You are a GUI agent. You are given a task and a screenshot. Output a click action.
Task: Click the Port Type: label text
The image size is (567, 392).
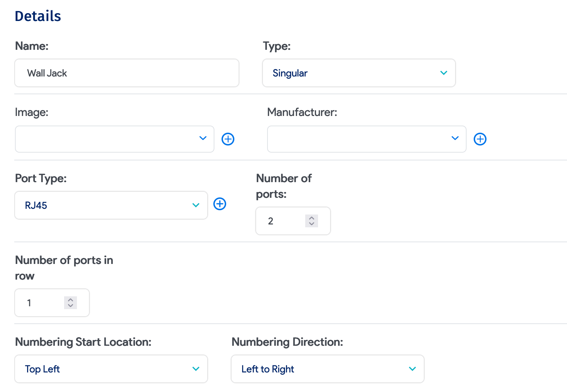click(x=41, y=178)
